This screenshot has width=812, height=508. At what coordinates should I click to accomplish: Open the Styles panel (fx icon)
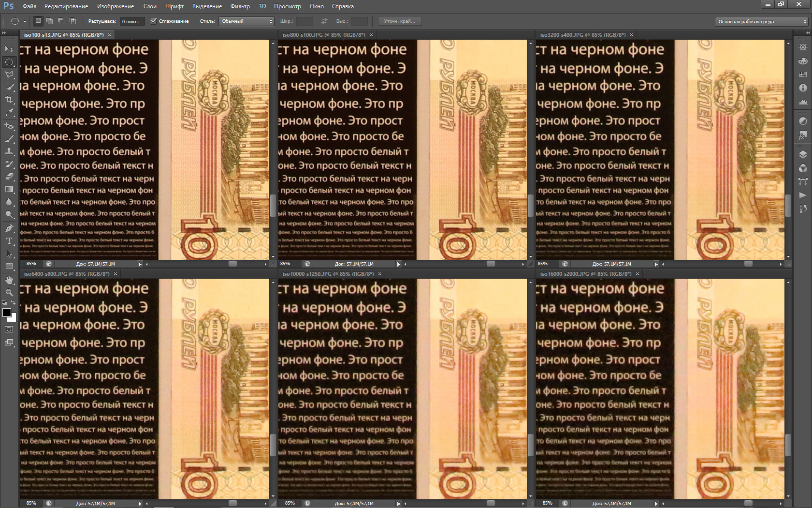point(803,135)
